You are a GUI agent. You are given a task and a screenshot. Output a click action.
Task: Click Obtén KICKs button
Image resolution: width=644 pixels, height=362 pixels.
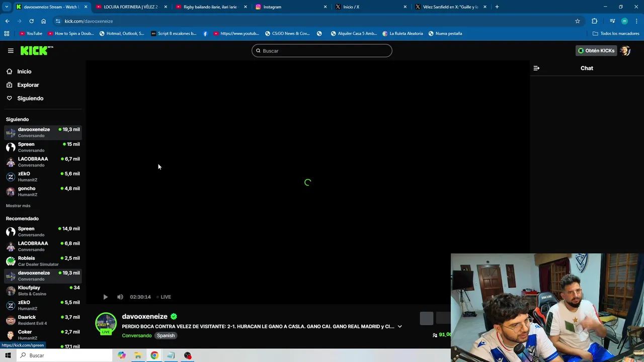pyautogui.click(x=596, y=51)
